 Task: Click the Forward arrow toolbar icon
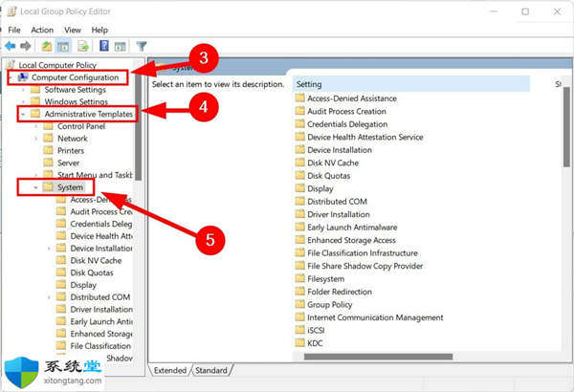pyautogui.click(x=26, y=46)
